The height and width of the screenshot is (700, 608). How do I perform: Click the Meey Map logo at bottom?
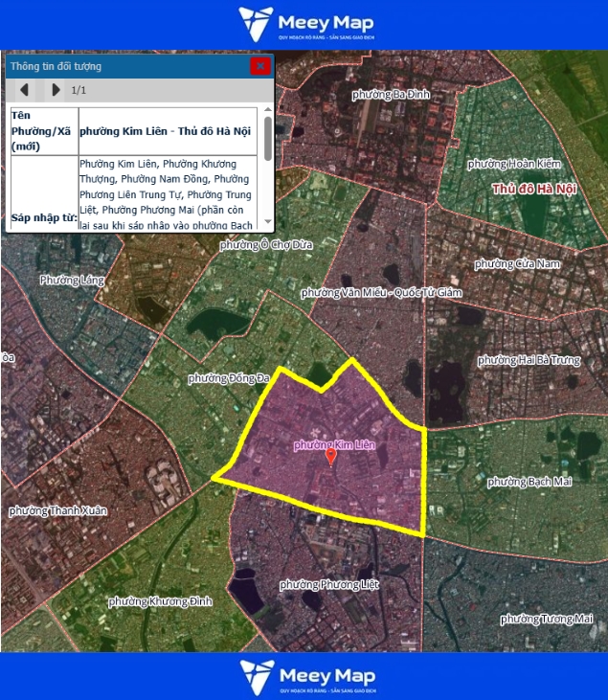pyautogui.click(x=304, y=676)
